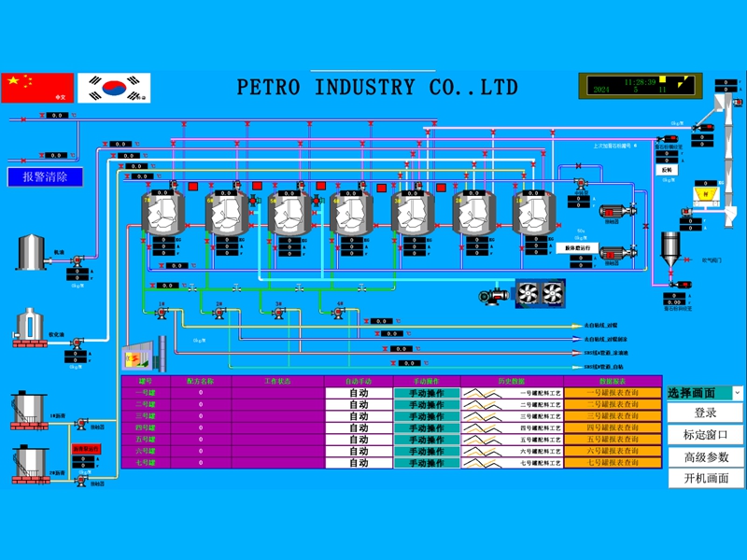The height and width of the screenshot is (560, 747).
Task: Open 高级参数 advanced parameters
Action: 706,456
